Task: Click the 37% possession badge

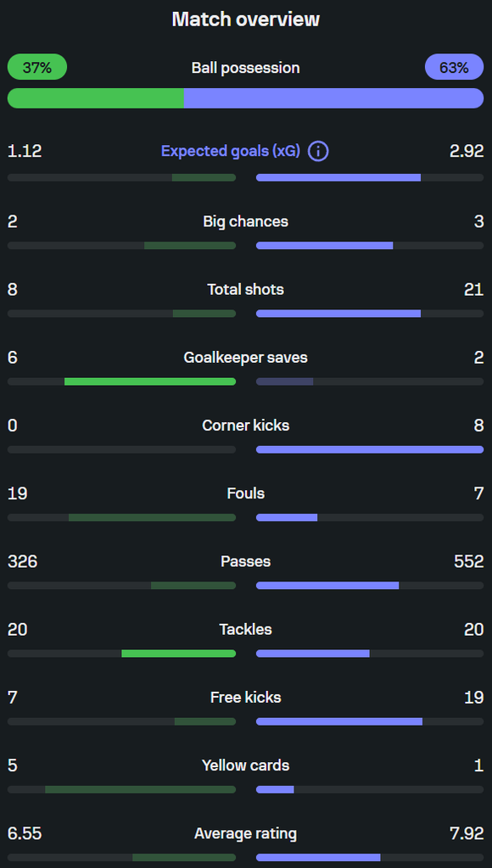Action: pyautogui.click(x=37, y=68)
